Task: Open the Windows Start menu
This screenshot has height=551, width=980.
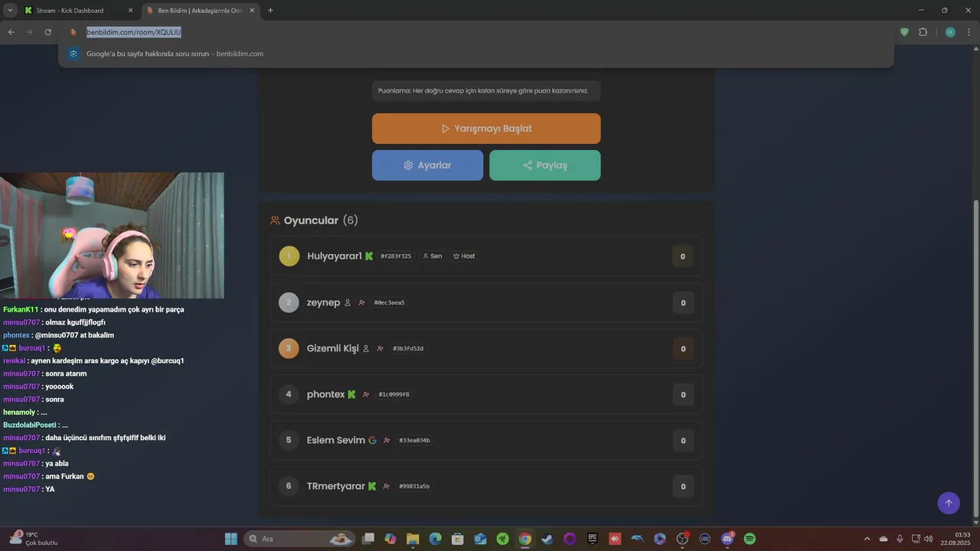Action: click(230, 539)
